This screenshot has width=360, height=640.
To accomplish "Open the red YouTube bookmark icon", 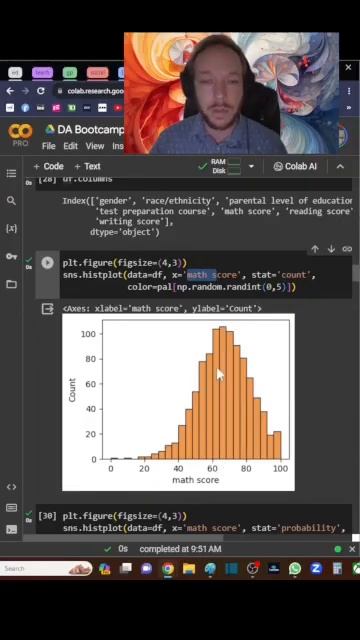I will click(x=118, y=108).
